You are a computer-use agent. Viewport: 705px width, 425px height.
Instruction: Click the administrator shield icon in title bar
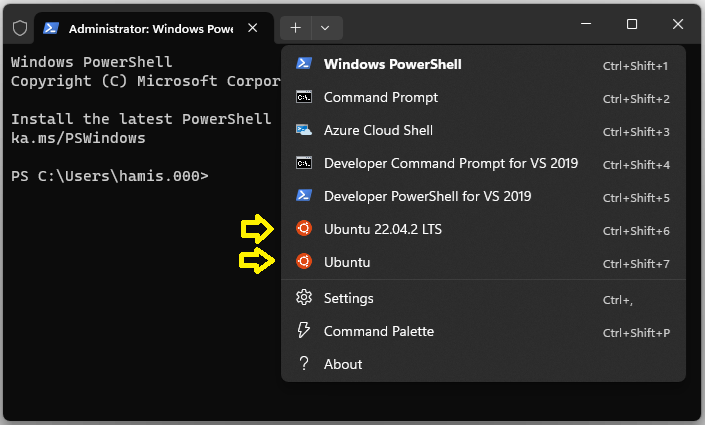pyautogui.click(x=19, y=28)
